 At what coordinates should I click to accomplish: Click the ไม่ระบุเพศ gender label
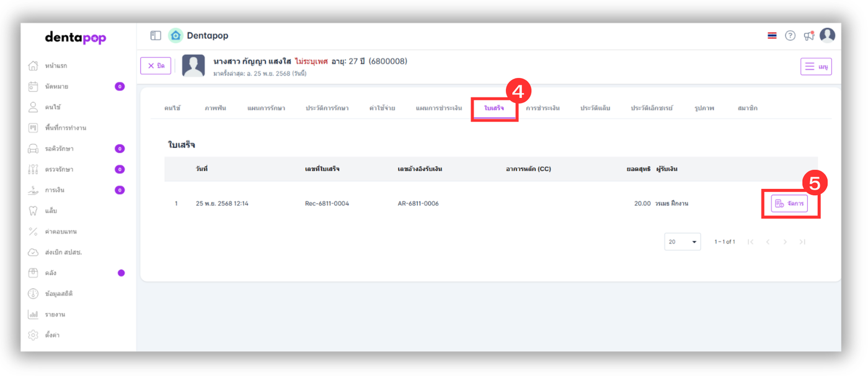coord(311,61)
